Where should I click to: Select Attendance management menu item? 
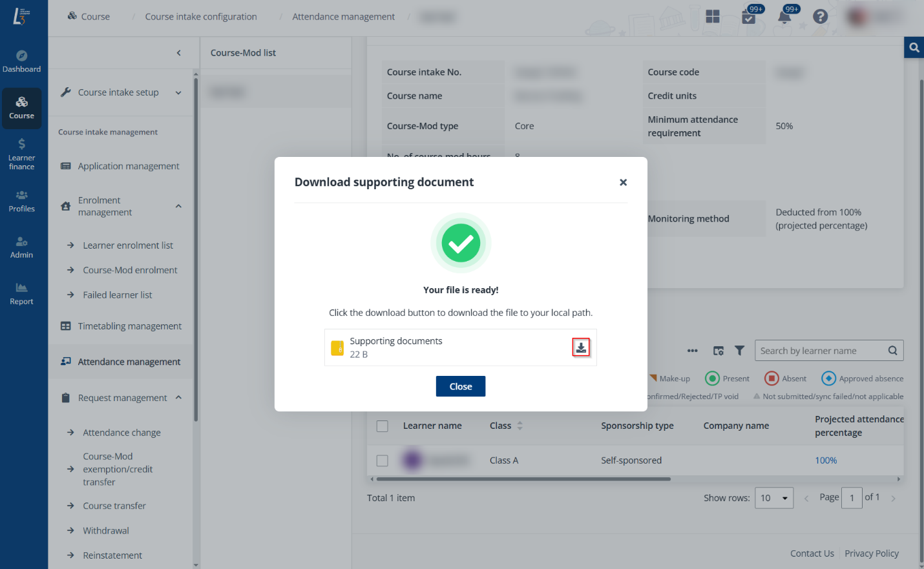tap(129, 362)
